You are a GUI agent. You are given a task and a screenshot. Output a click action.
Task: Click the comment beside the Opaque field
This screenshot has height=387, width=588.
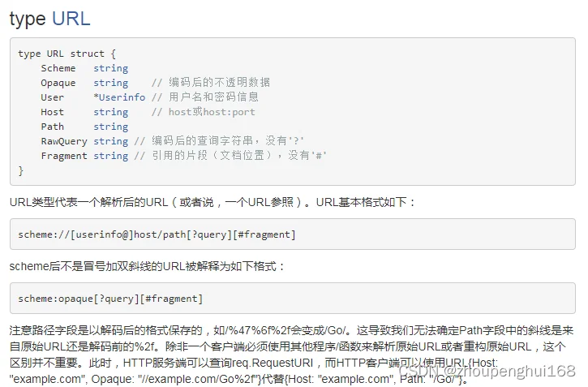211,83
